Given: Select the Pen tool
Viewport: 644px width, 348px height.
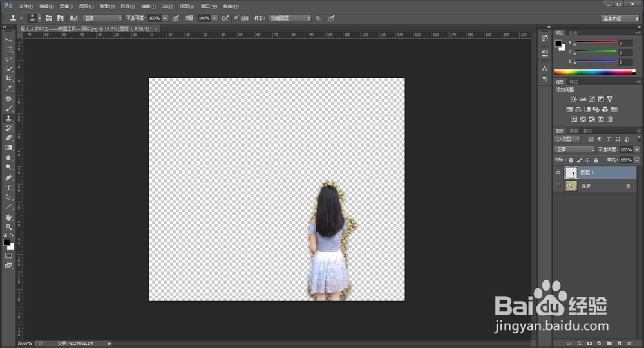Looking at the screenshot, I should tap(8, 178).
